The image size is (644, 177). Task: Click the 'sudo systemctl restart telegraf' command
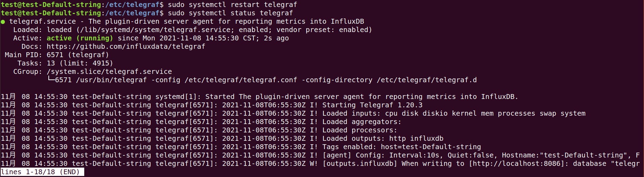pos(233,5)
